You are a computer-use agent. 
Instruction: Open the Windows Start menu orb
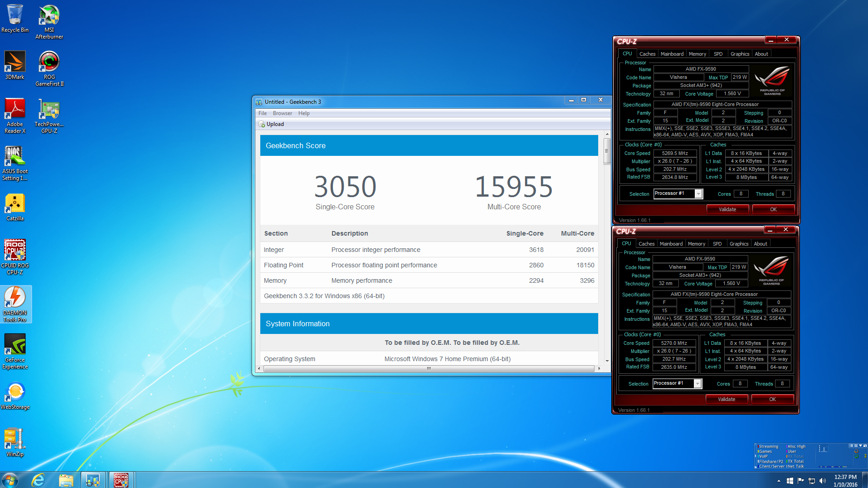pos(10,480)
